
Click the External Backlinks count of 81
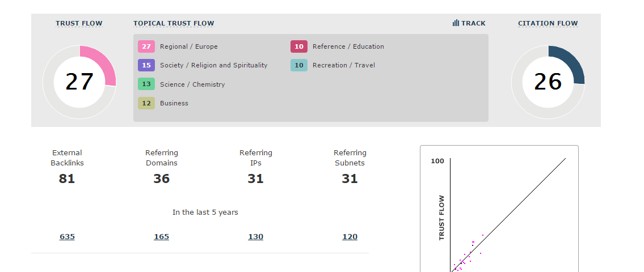pos(67,178)
